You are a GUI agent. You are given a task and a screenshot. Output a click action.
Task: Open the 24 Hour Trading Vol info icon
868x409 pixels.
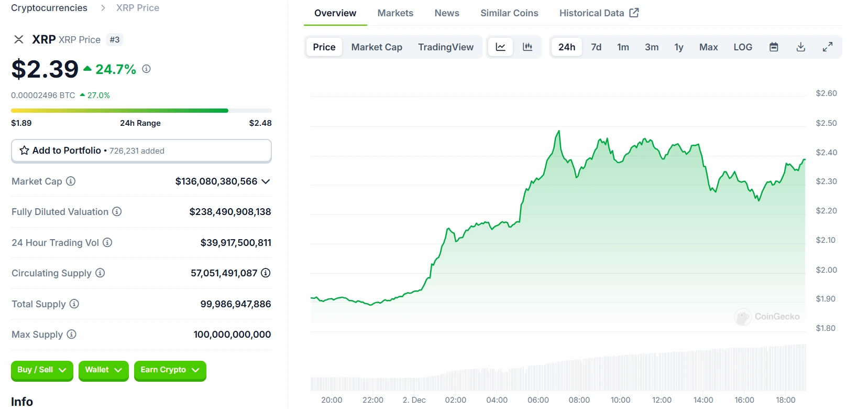click(x=107, y=242)
